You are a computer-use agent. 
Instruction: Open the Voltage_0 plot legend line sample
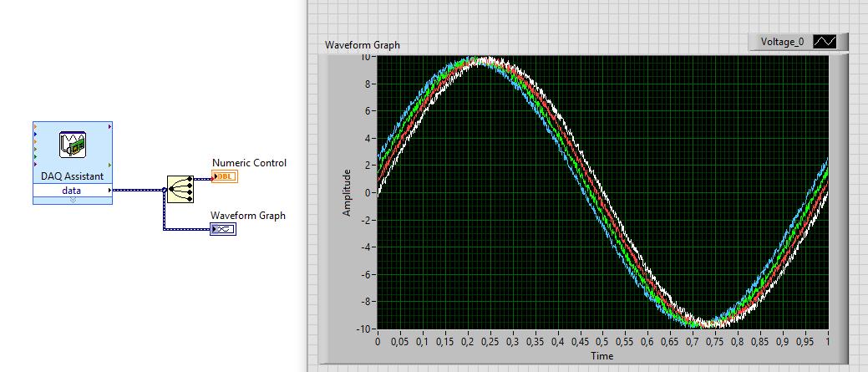tap(825, 42)
